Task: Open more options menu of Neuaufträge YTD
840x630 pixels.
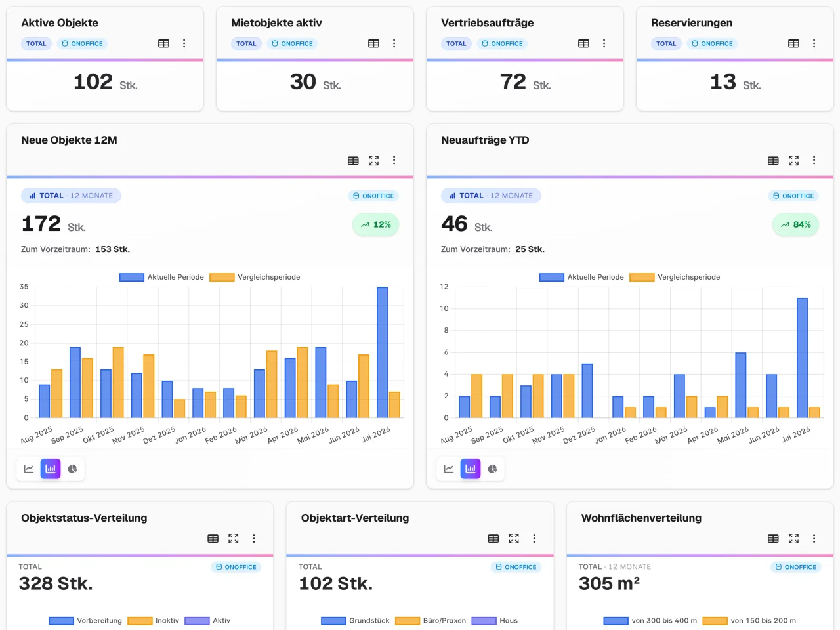Action: [814, 160]
